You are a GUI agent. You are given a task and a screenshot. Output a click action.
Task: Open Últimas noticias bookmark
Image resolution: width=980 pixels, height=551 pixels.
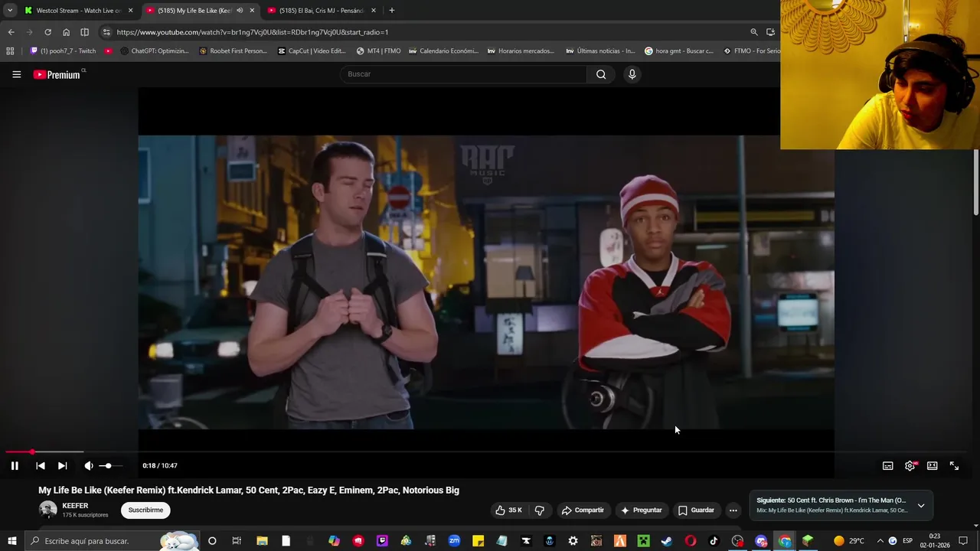pyautogui.click(x=600, y=51)
